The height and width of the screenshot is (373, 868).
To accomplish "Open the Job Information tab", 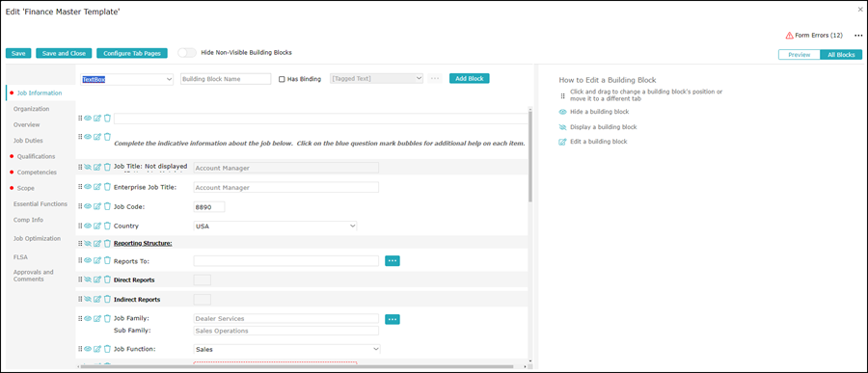I will click(x=40, y=93).
